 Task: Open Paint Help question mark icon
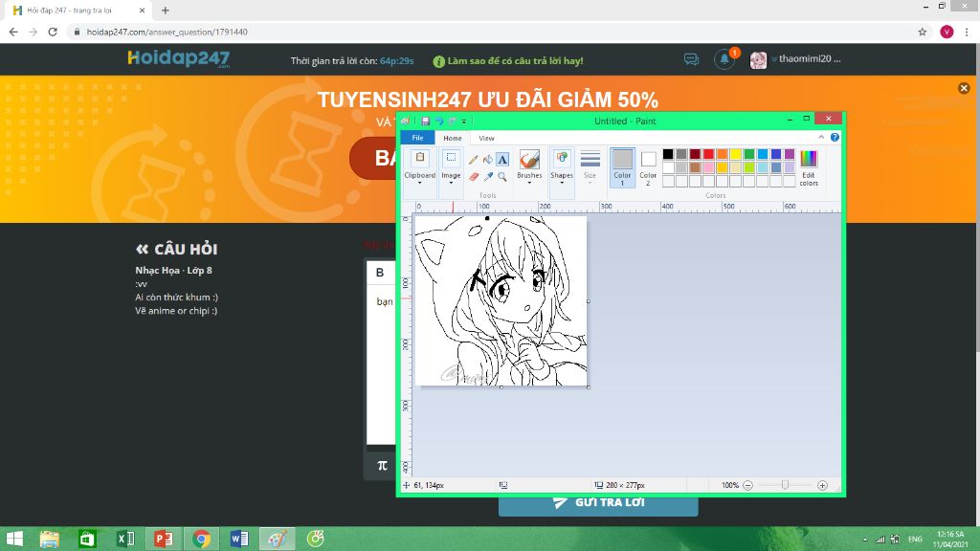(835, 138)
